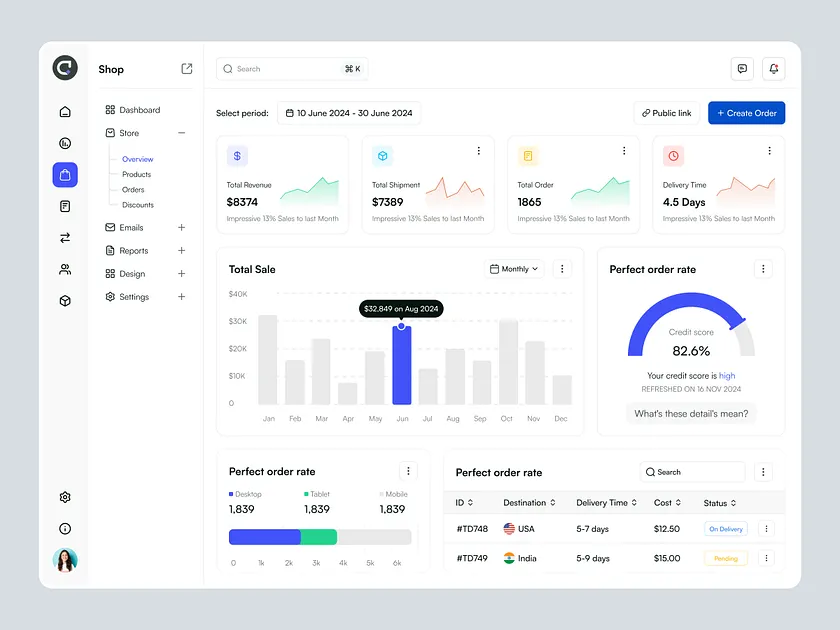Click the Public link button
Image resolution: width=840 pixels, height=630 pixels.
coord(666,113)
